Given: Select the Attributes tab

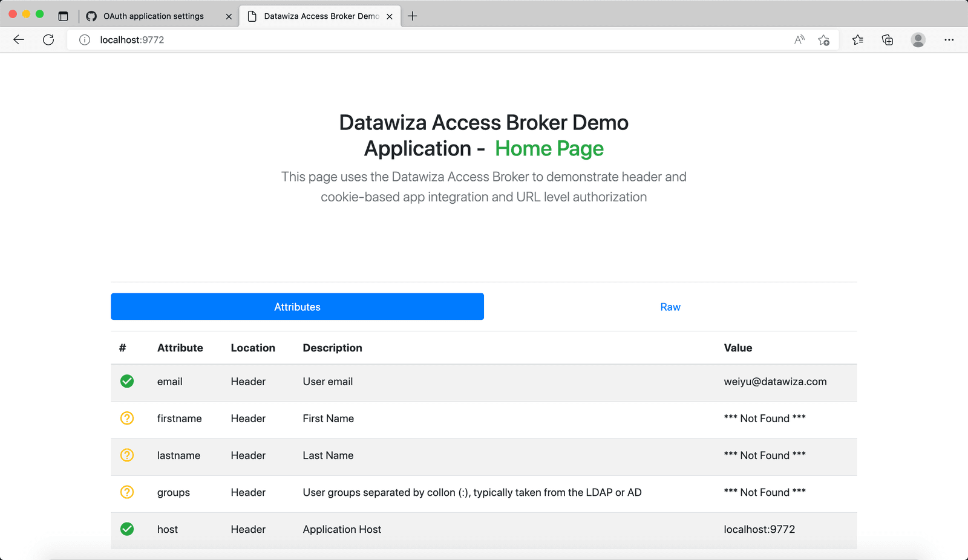Looking at the screenshot, I should tap(297, 307).
